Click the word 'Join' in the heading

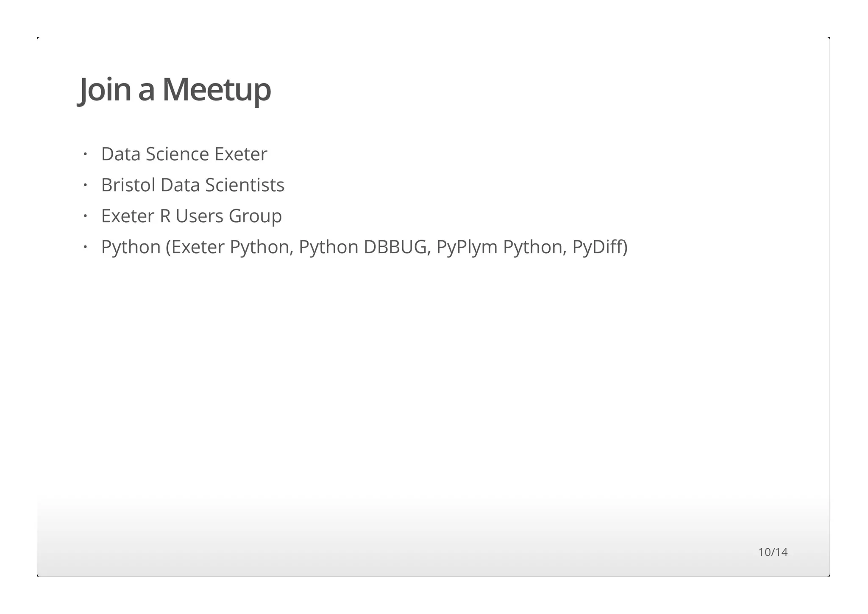click(105, 89)
